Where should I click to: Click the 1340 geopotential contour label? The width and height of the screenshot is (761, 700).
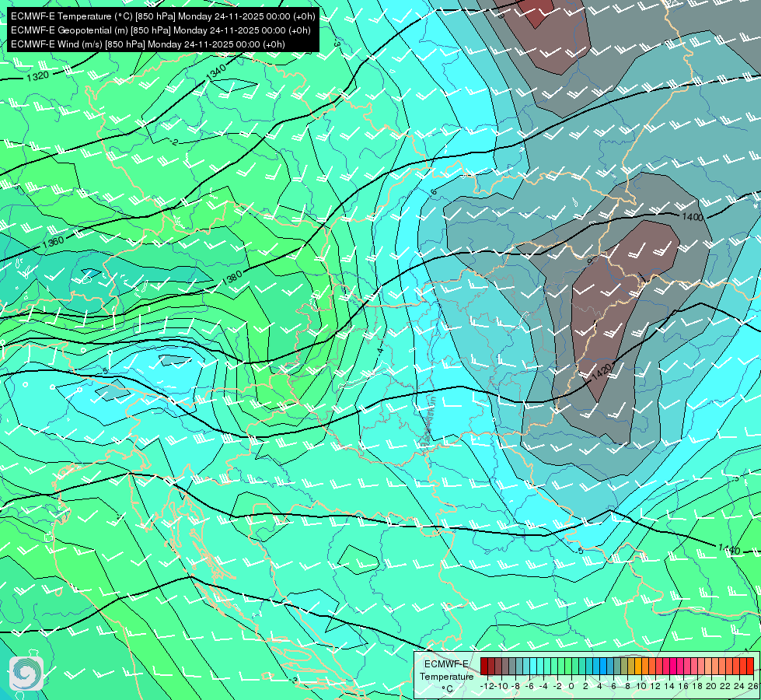216,72
